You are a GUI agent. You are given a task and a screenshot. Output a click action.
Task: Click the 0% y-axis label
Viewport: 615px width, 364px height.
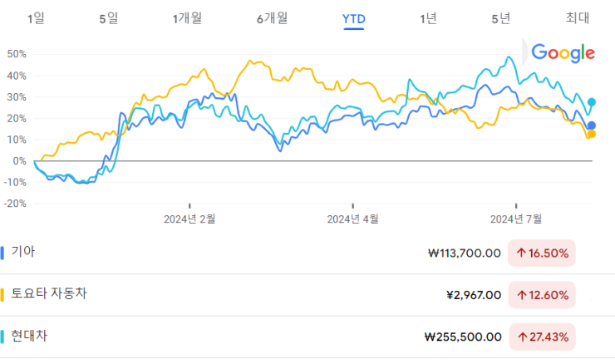point(20,161)
